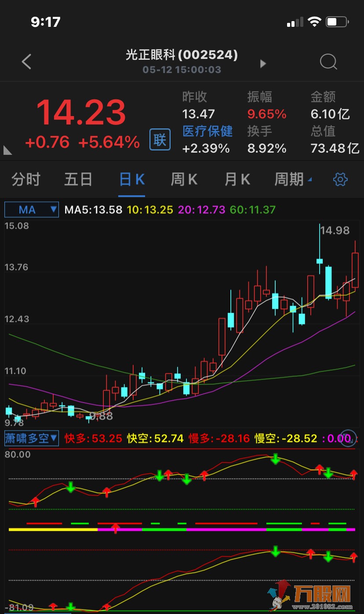Image resolution: width=364 pixels, height=614 pixels.
Task: Tap the 慢空:-28.52 indicator value
Action: point(286,439)
